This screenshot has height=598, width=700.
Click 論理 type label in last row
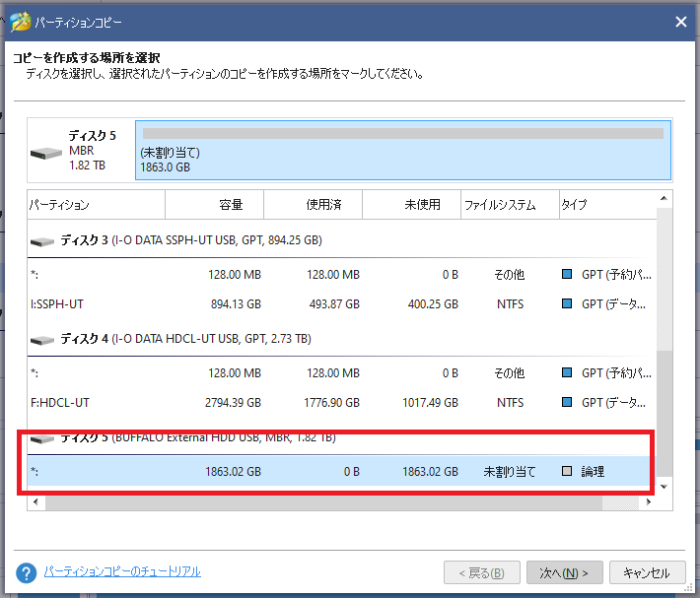click(593, 471)
